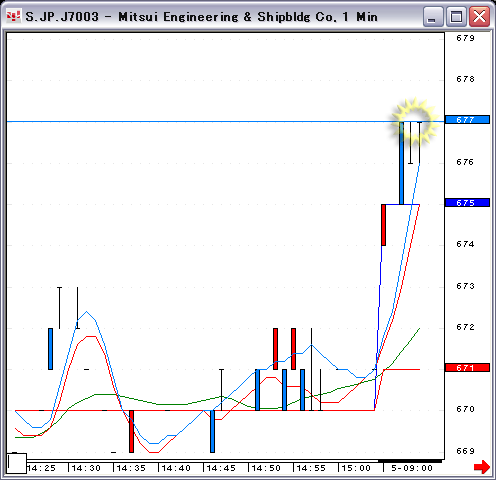Viewport: 496px width, 480px height.
Task: Click the red scroll-forward arrow icon
Action: tap(482, 467)
